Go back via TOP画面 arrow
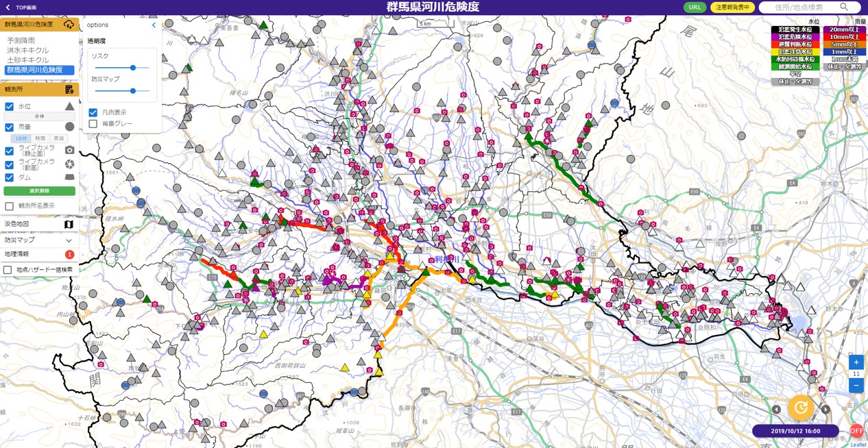The height and width of the screenshot is (448, 868). (8, 8)
